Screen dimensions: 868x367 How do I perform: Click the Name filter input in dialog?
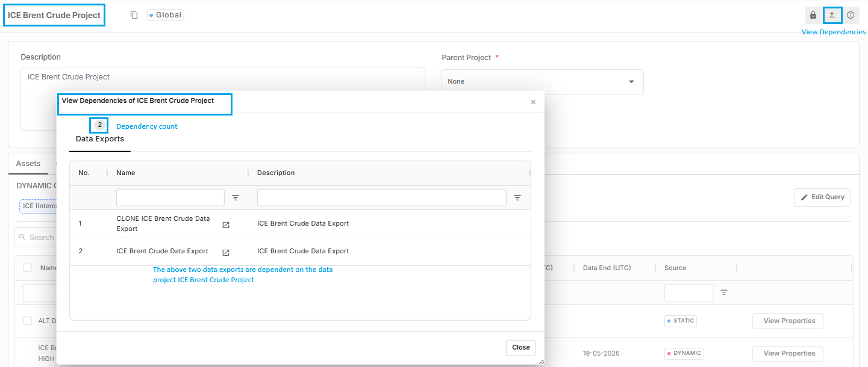click(x=170, y=197)
